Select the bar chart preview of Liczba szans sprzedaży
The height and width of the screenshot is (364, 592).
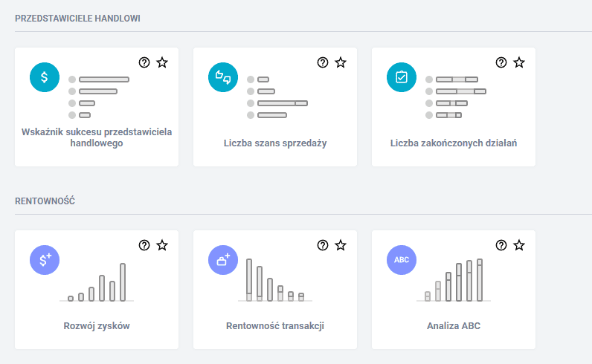coord(277,97)
